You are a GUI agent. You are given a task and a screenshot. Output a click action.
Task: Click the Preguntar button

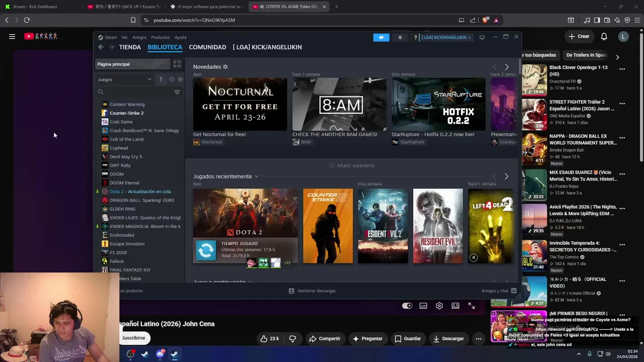(x=367, y=338)
